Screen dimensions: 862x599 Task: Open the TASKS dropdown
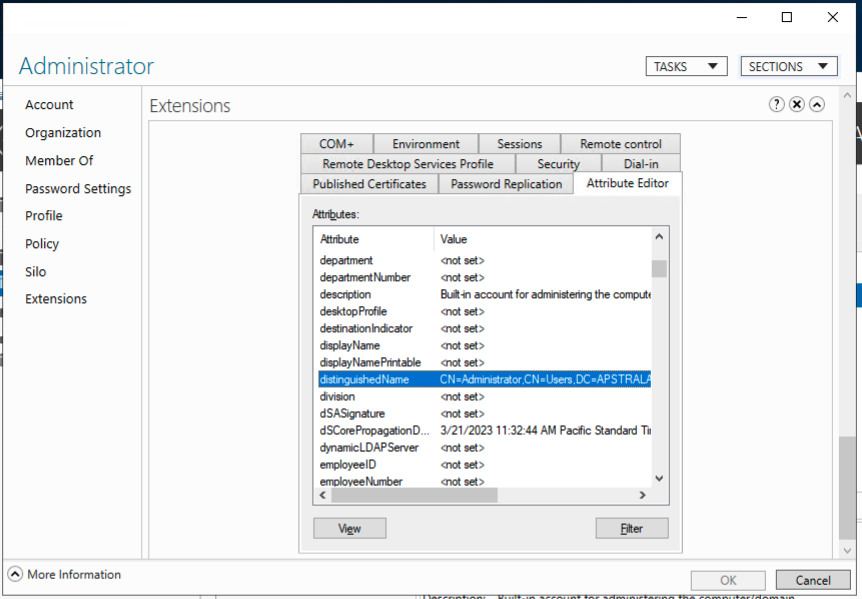pos(686,65)
